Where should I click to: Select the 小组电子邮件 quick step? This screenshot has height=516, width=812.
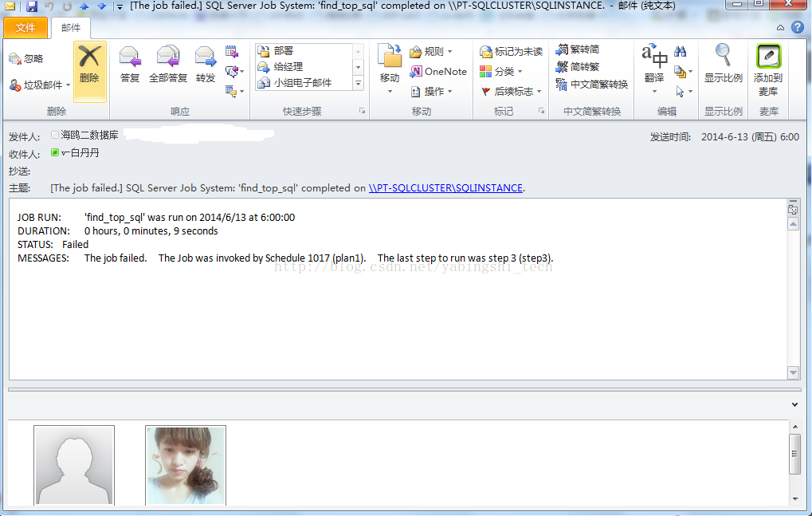304,82
